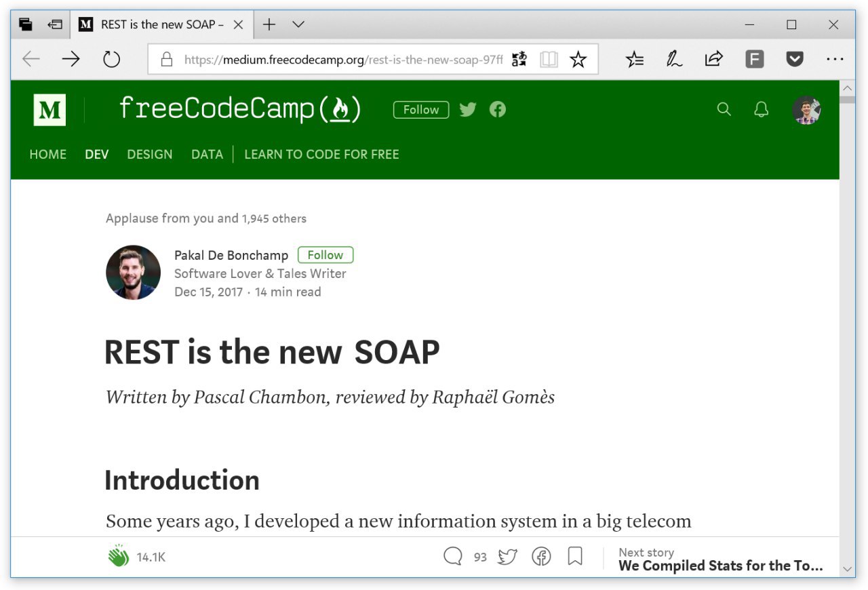Viewport: 868px width, 590px height.
Task: Click the scrollbar up arrow
Action: tap(847, 89)
